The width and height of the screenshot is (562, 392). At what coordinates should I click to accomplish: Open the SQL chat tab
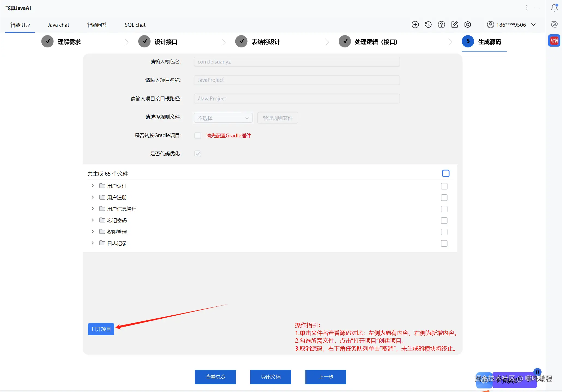(135, 25)
